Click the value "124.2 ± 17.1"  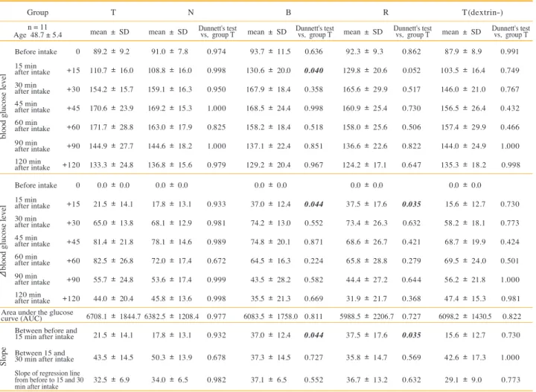click(x=365, y=165)
